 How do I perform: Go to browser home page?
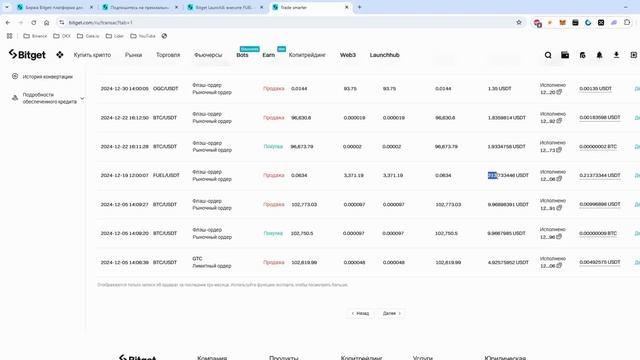[47, 22]
